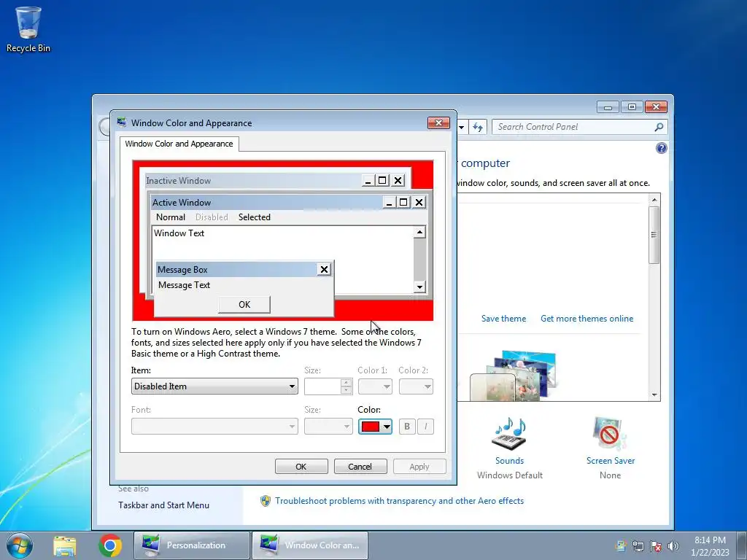
Task: Click the themes list scrollbar thumb
Action: 654,235
